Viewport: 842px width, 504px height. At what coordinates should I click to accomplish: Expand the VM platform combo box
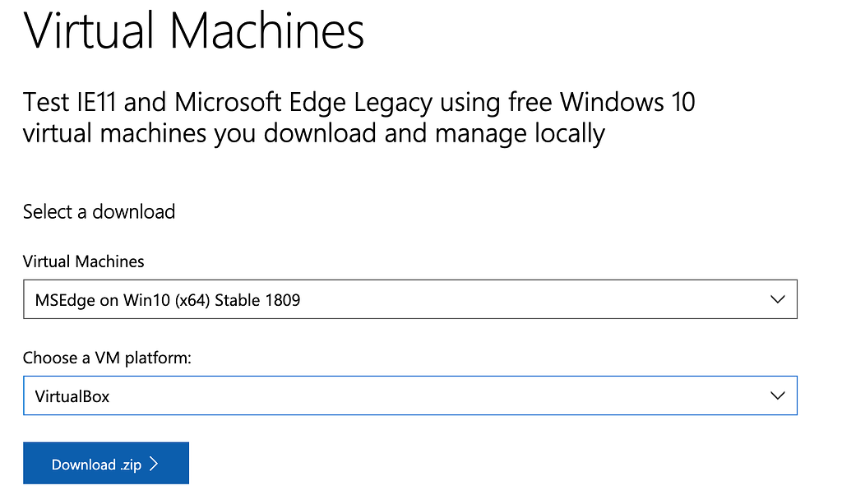click(409, 395)
